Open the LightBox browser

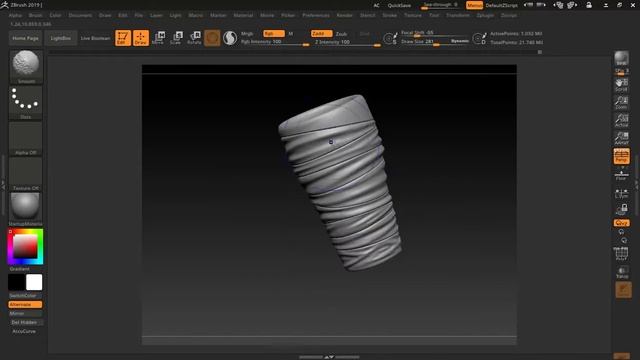tap(61, 38)
